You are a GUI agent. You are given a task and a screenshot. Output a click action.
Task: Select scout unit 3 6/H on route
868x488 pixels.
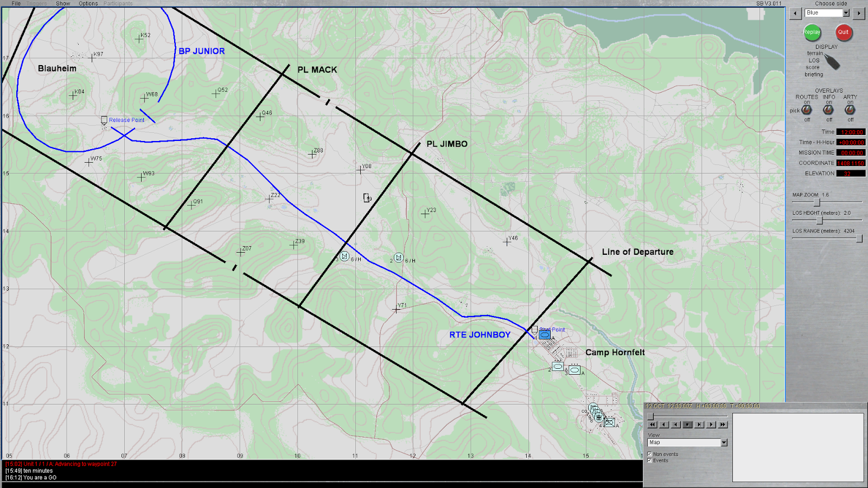coord(344,256)
